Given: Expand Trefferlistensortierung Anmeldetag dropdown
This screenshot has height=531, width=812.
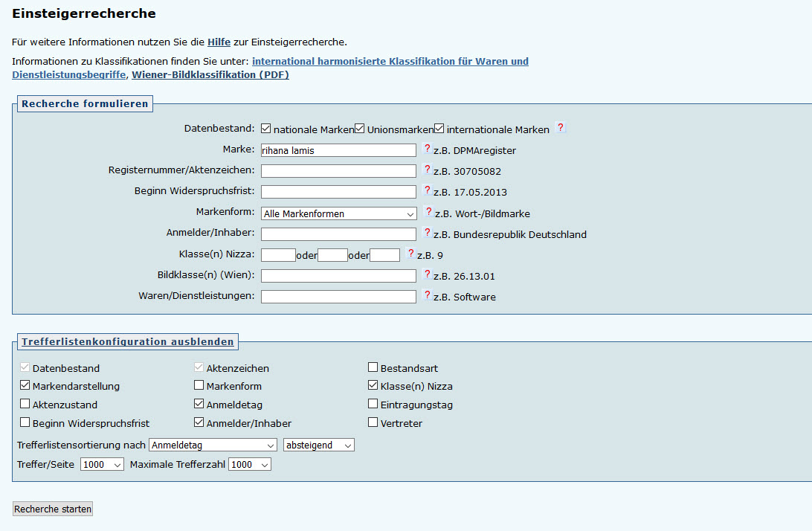Looking at the screenshot, I should [x=213, y=445].
